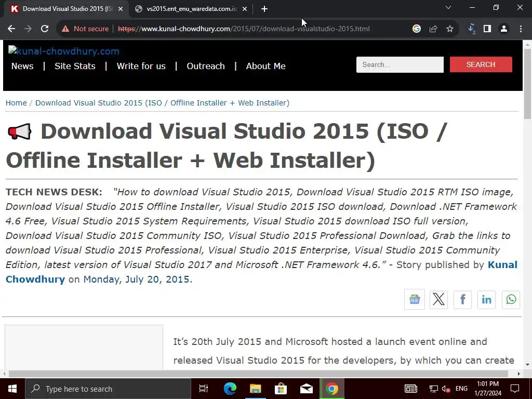The image size is (532, 399).
Task: Click the vertical scrollbar down arrow
Action: [528, 365]
